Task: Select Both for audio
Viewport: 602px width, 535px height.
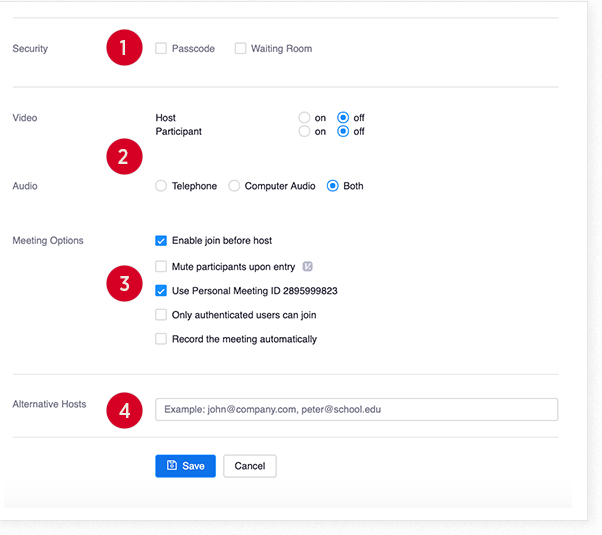Action: pyautogui.click(x=333, y=186)
